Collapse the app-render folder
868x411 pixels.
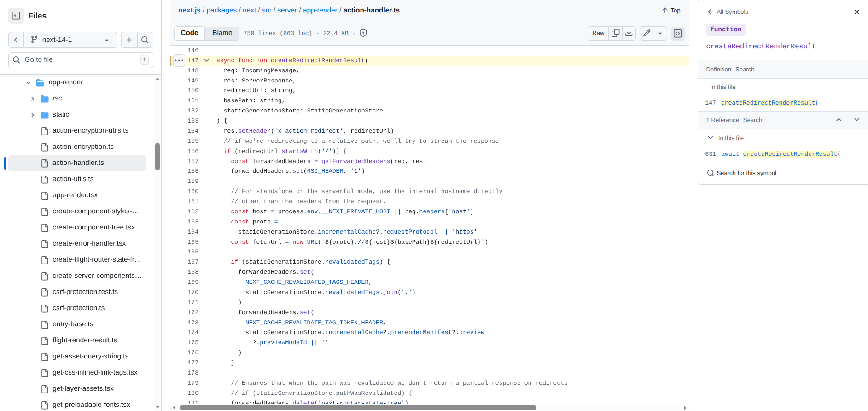(x=29, y=82)
